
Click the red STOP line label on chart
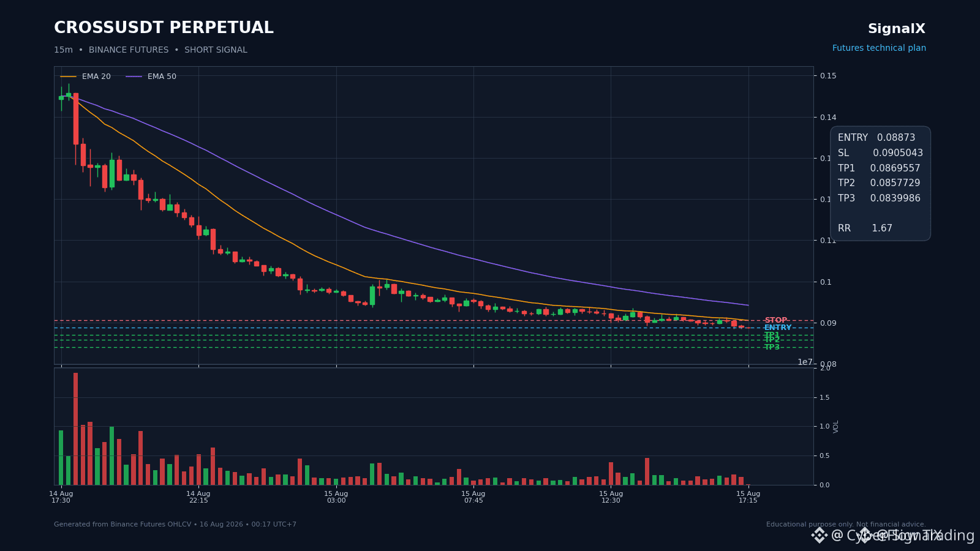(x=776, y=320)
